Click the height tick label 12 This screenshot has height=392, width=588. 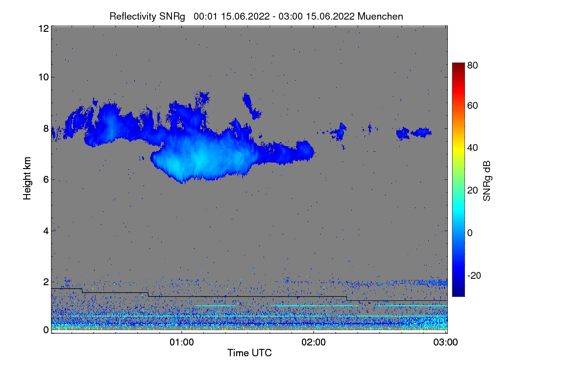click(43, 29)
